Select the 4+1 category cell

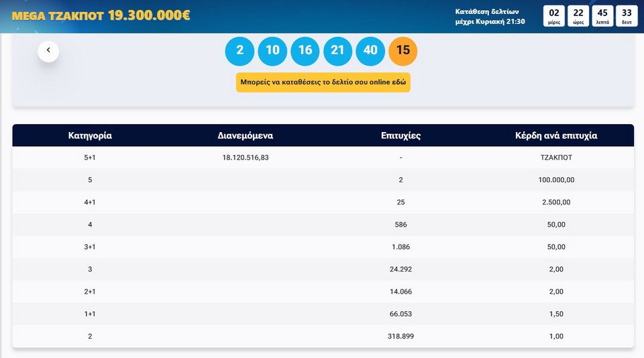[90, 202]
